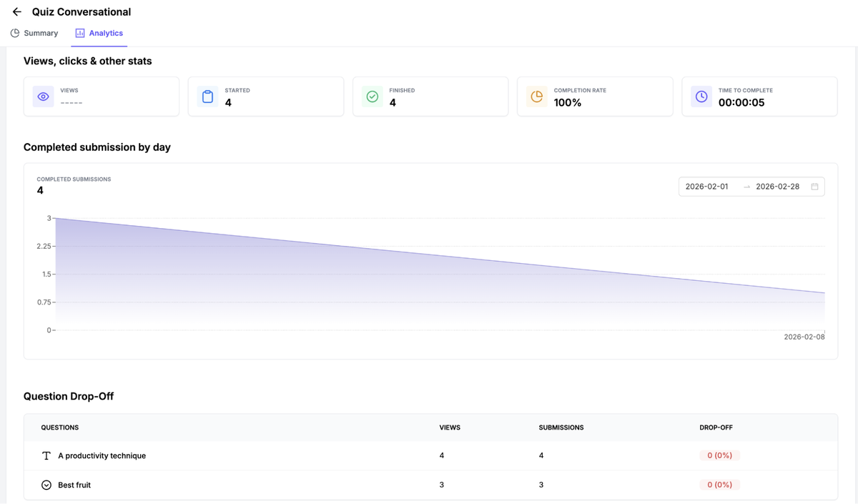Click the Finished checkmark icon
Viewport: 858px width, 504px height.
[x=372, y=96]
